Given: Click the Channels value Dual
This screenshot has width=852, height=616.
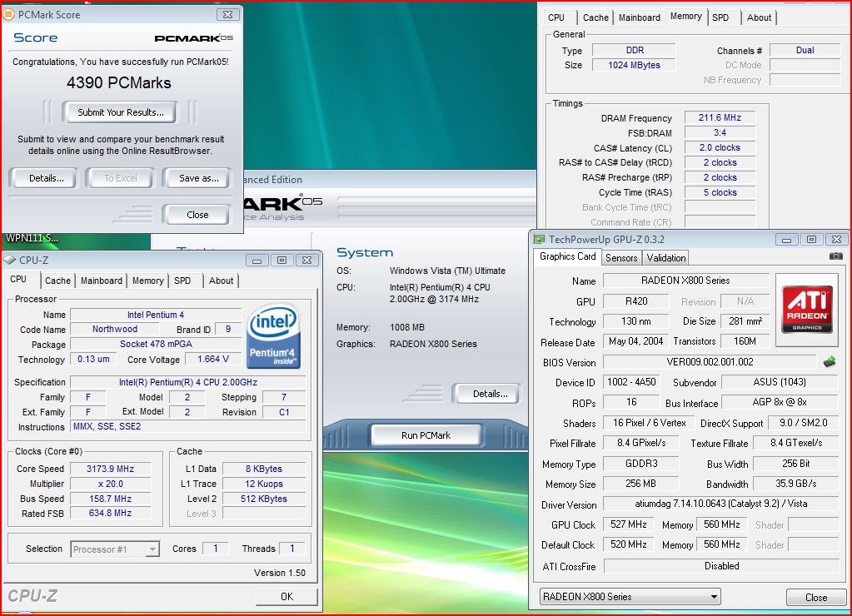Looking at the screenshot, I should (805, 50).
